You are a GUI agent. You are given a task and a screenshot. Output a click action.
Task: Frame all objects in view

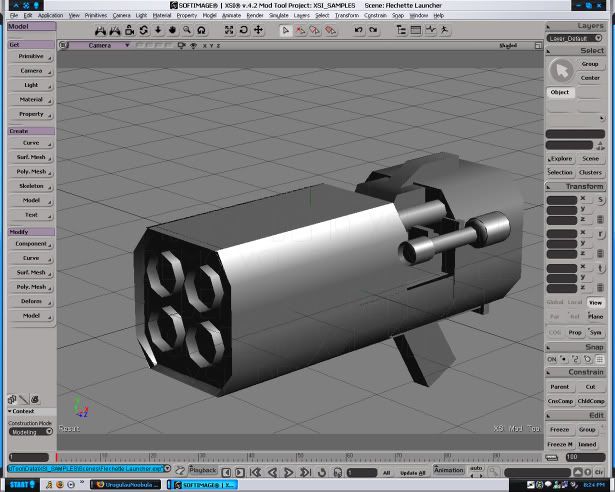(x=229, y=30)
